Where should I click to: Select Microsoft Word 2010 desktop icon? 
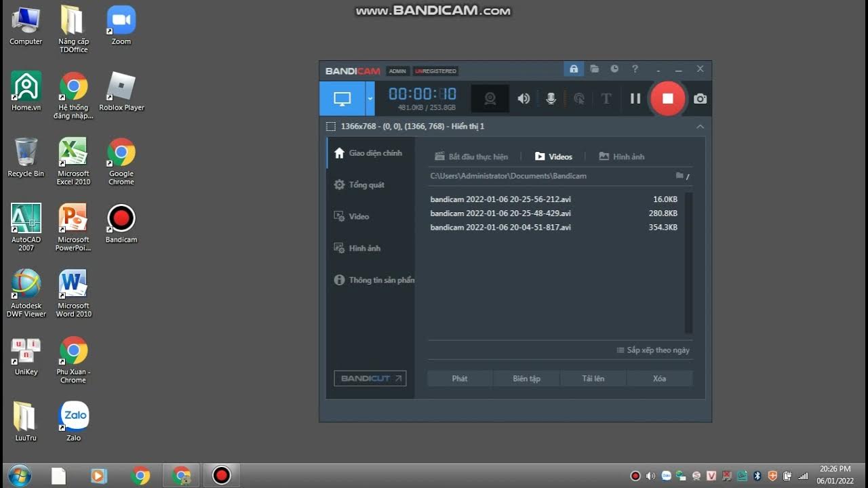click(x=73, y=293)
